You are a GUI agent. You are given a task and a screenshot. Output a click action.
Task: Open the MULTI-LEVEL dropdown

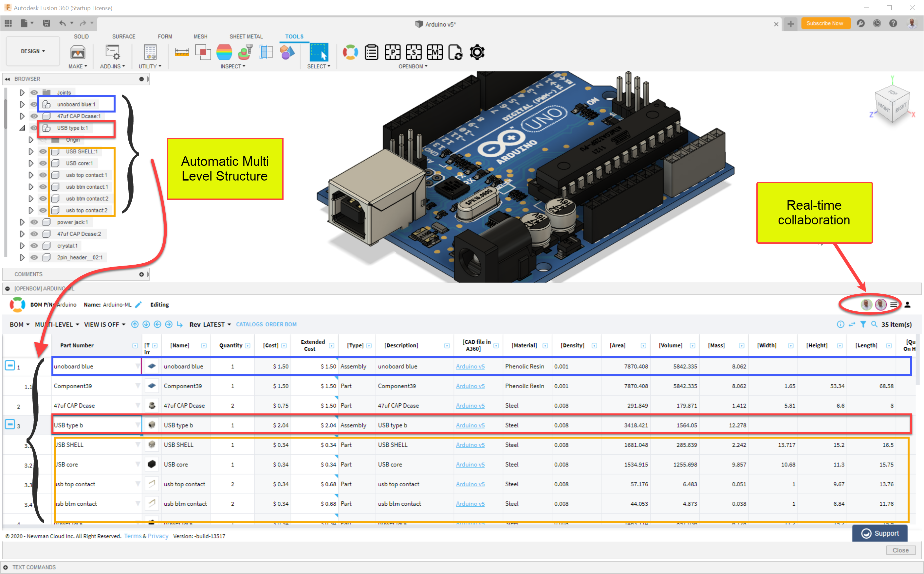click(57, 324)
